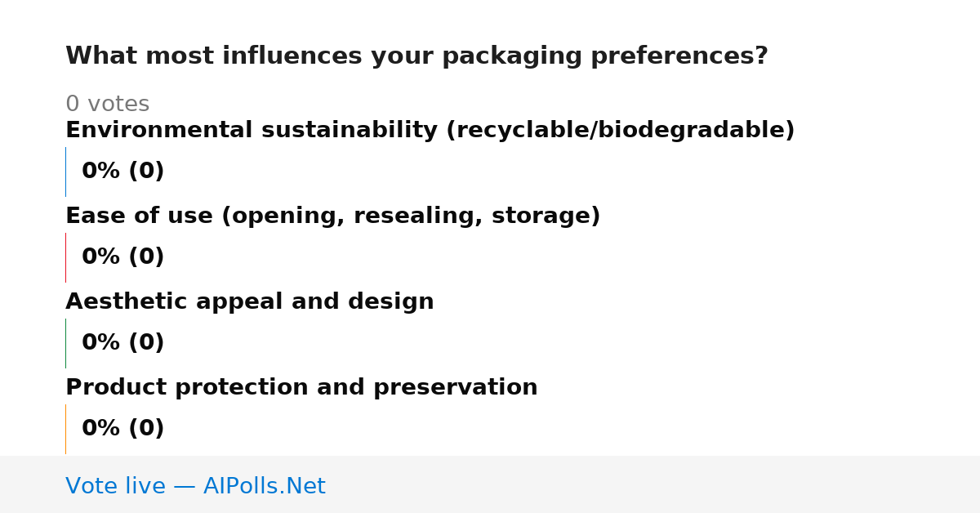Click the 0% (0) result for Ease of use
980x513 pixels.
(x=122, y=257)
